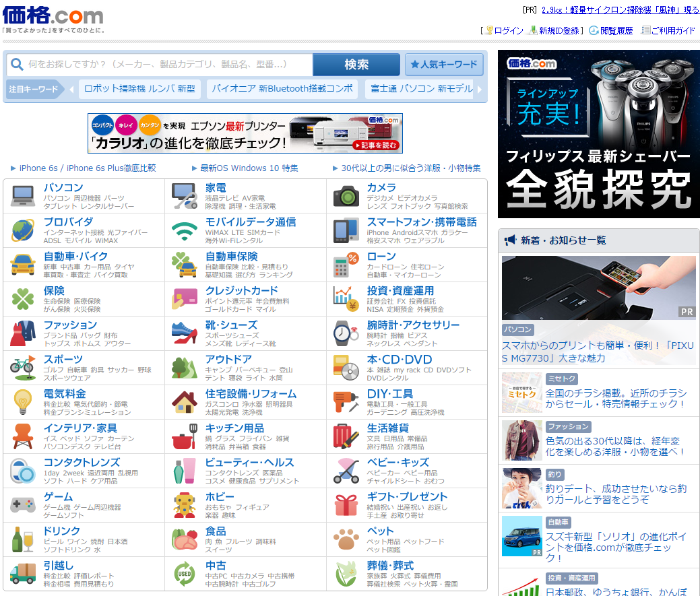Screen dimensions: 700x596
Task: Click the Philips shaver 全貌探究 banner
Action: pos(599,134)
